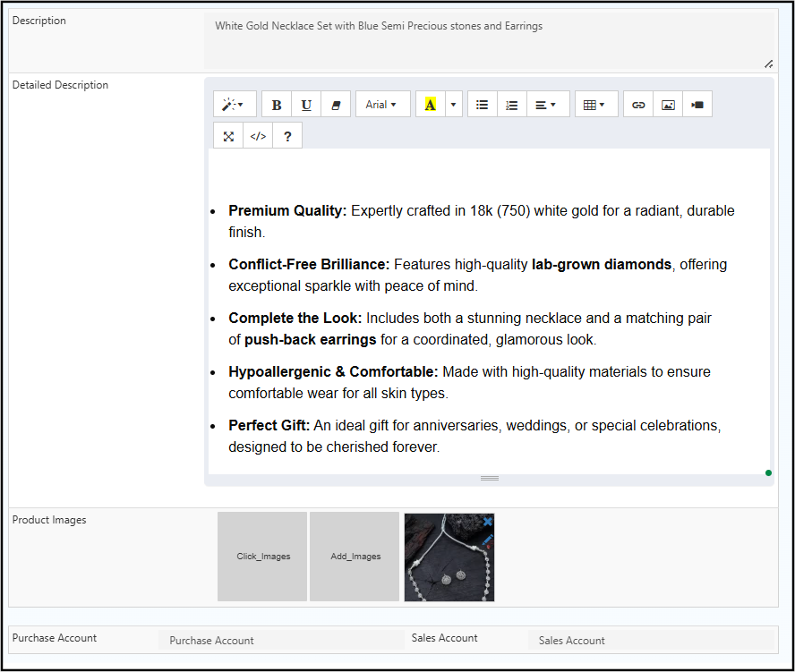Insert an unordered bullet list
Image resolution: width=795 pixels, height=672 pixels.
(x=482, y=105)
